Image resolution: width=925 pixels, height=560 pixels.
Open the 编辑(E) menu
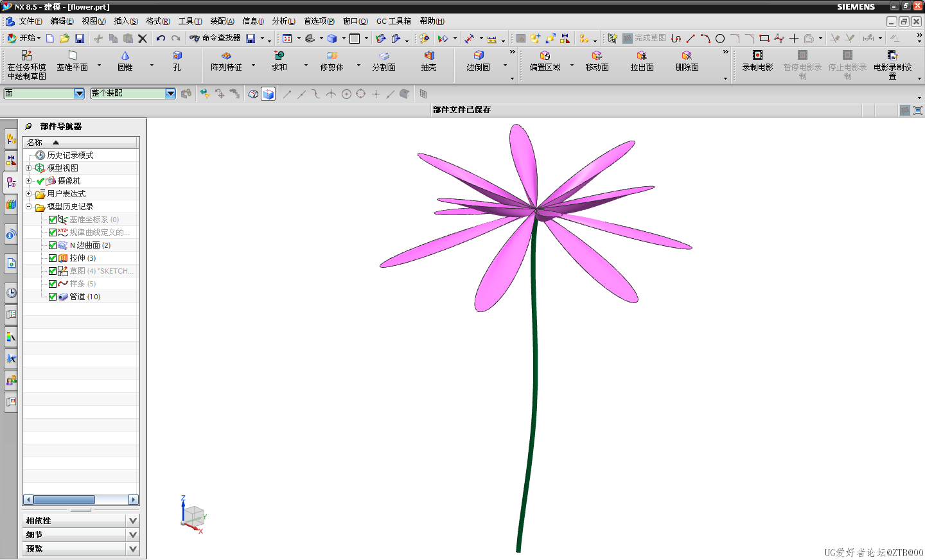[62, 21]
